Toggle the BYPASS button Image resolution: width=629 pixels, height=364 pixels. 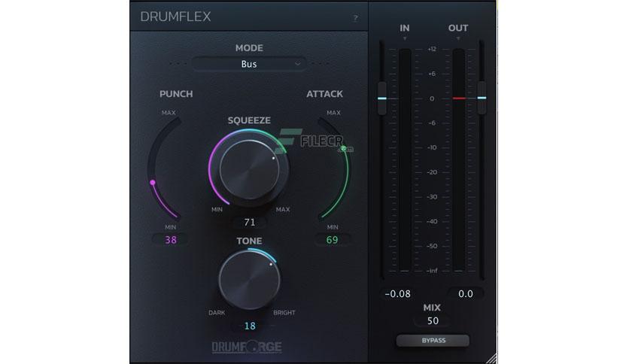[433, 341]
